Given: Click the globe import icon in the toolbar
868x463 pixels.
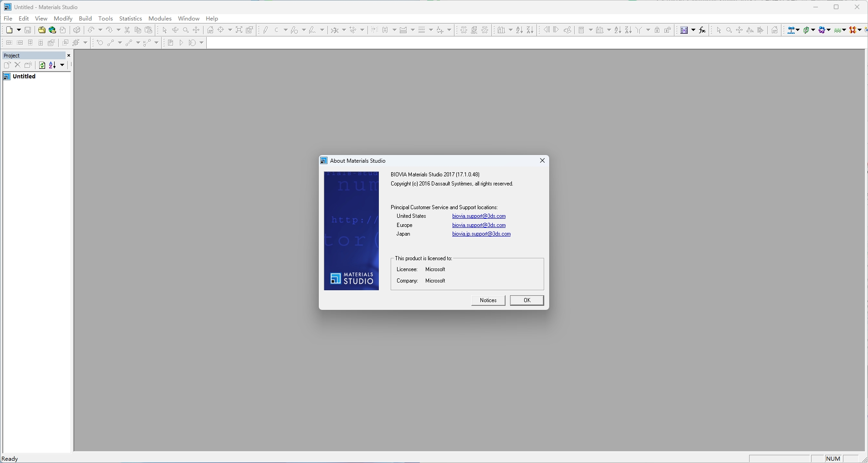Looking at the screenshot, I should 52,30.
